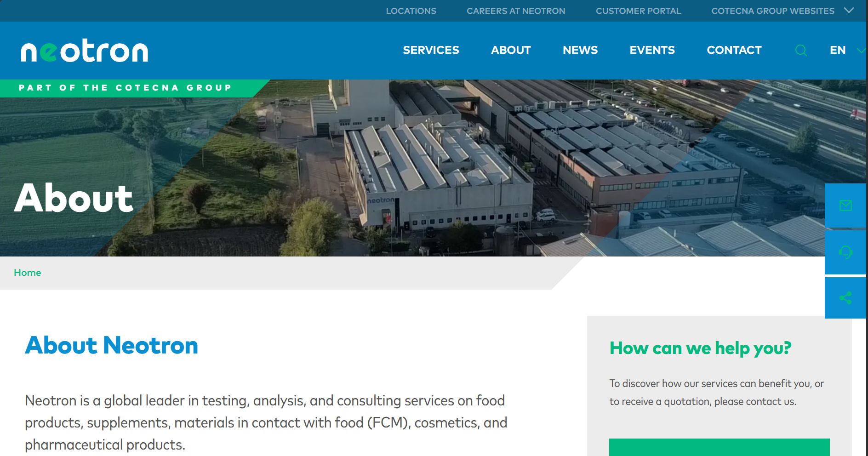Open the Services menu

tap(431, 50)
